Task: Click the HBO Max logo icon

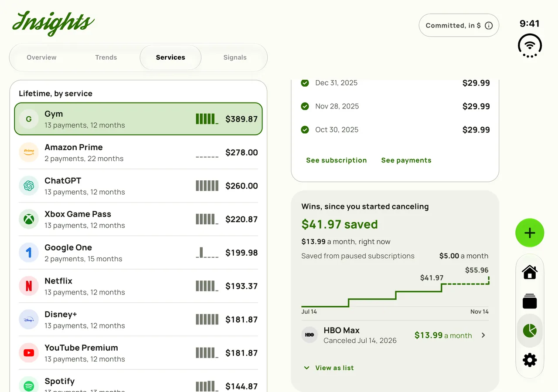Action: click(310, 335)
